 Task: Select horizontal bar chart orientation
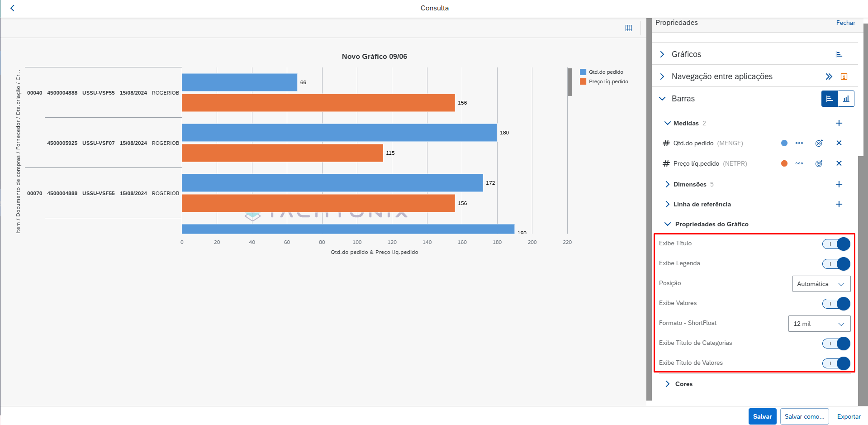(830, 99)
